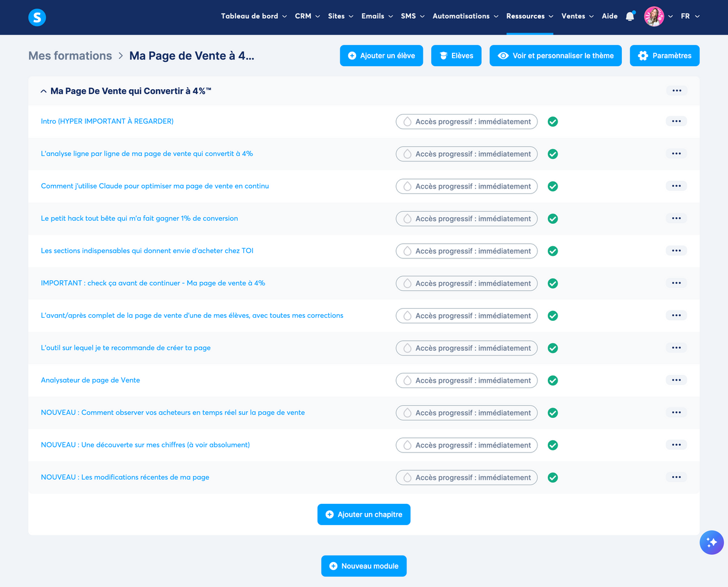728x587 pixels.
Task: Click green check of Une découverte chapter
Action: pos(553,445)
